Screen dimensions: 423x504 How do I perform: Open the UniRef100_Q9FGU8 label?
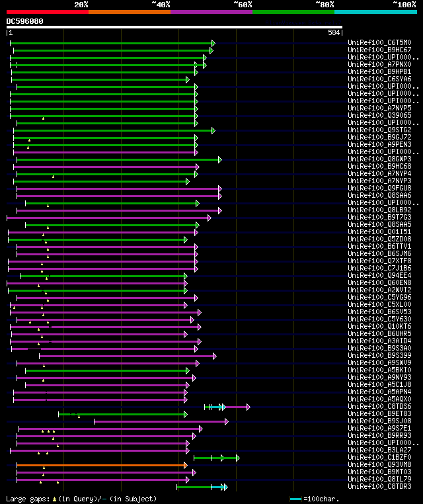(x=379, y=188)
